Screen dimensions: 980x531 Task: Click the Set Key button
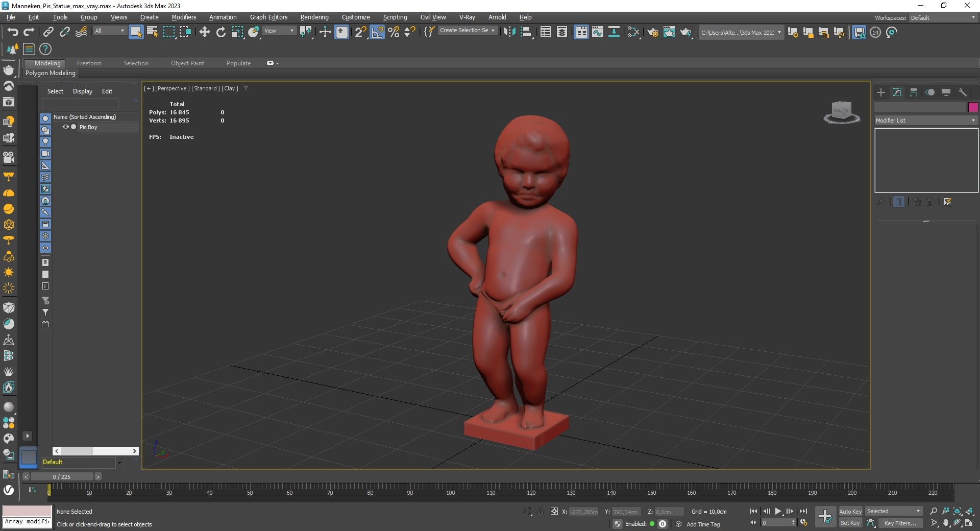[850, 523]
